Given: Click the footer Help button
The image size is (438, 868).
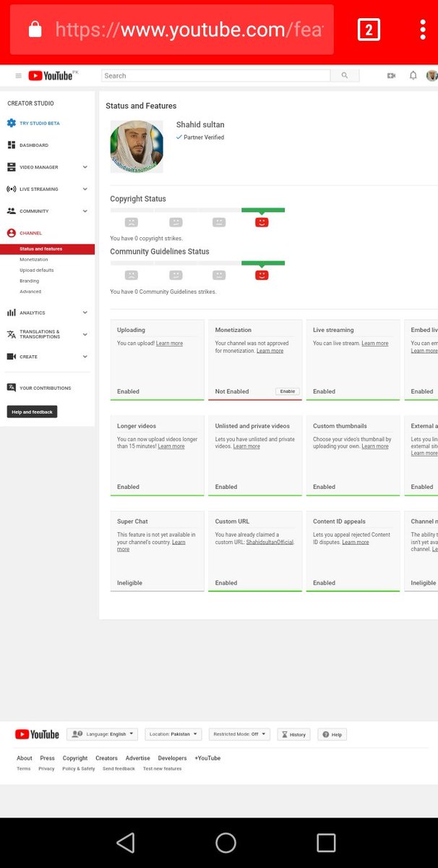Looking at the screenshot, I should [x=332, y=734].
